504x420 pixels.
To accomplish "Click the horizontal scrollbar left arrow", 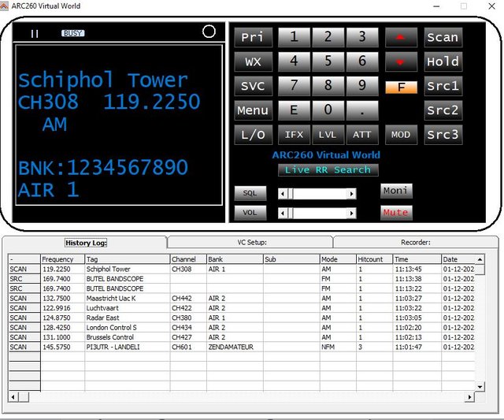I will [x=13, y=397].
